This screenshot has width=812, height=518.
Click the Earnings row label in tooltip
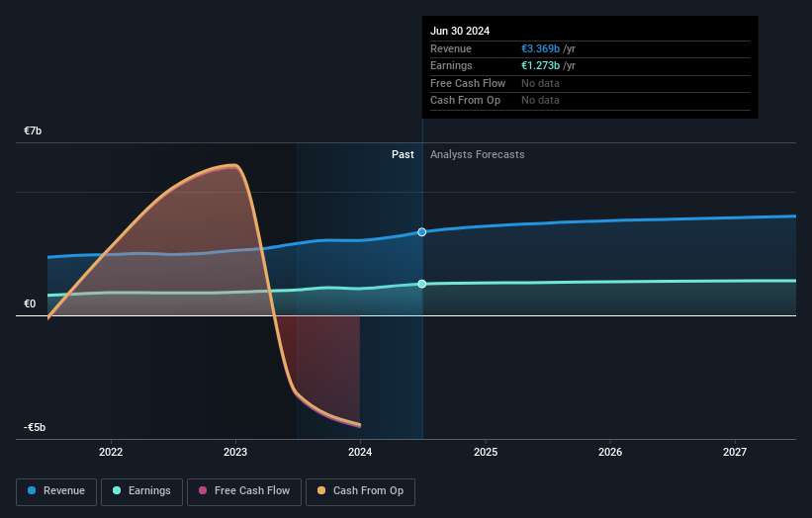451,65
